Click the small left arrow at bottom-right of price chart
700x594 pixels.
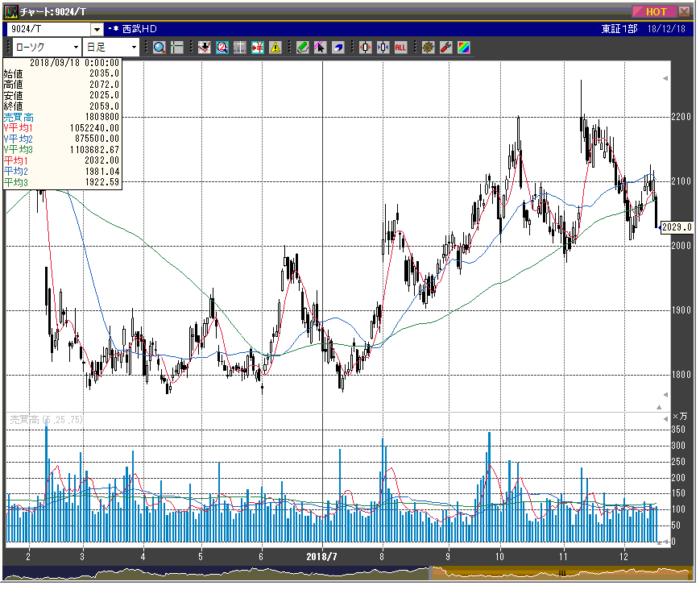[x=665, y=395]
